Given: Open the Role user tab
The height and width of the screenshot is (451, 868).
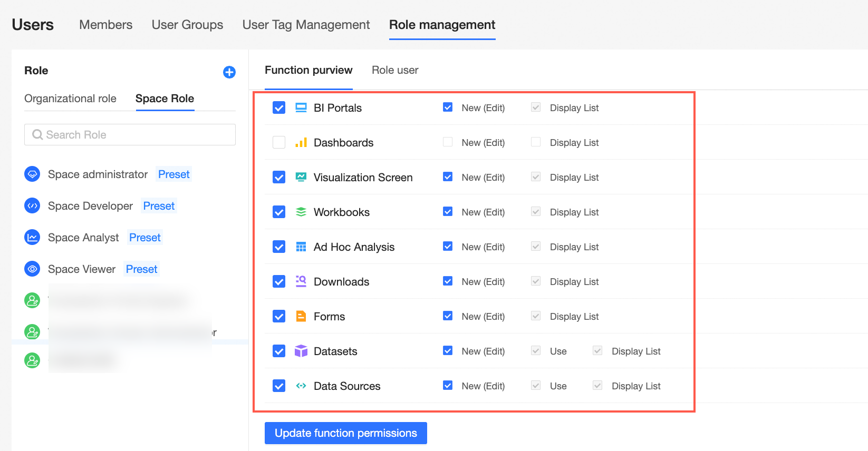Looking at the screenshot, I should coord(395,70).
